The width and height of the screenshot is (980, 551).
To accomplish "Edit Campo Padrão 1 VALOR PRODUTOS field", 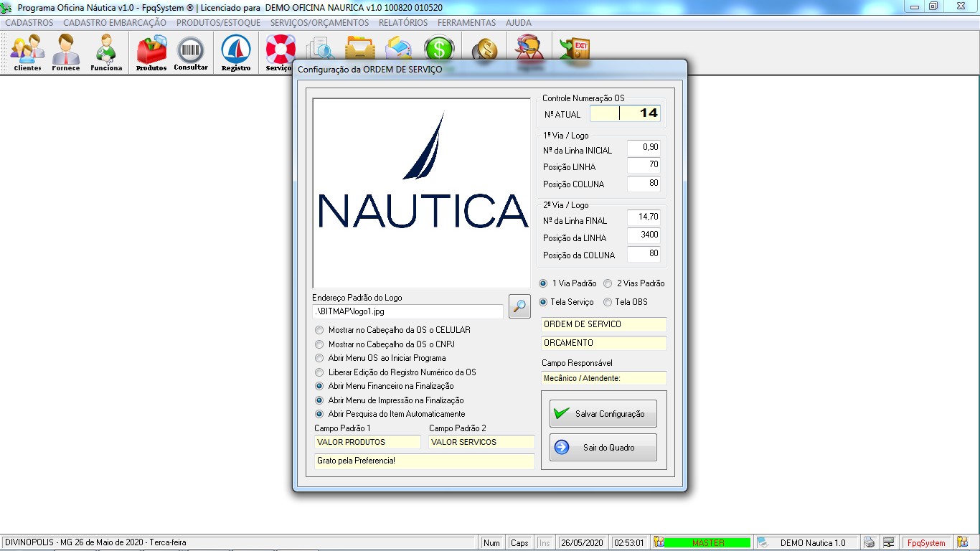I will pos(367,442).
